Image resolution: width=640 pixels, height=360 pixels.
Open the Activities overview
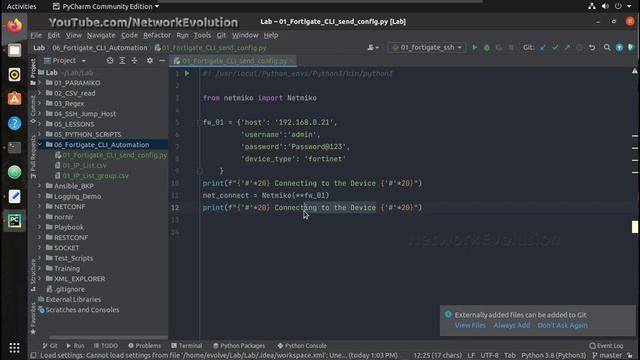pos(21,7)
